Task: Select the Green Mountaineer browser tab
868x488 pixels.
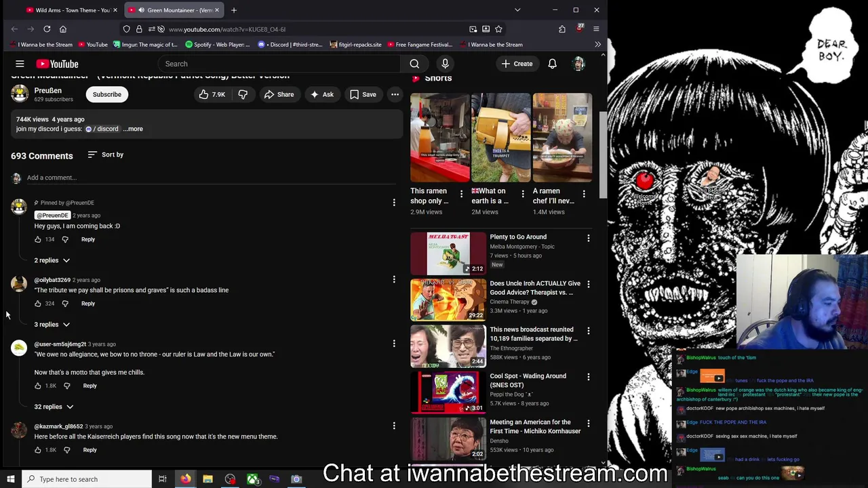Action: click(x=175, y=10)
